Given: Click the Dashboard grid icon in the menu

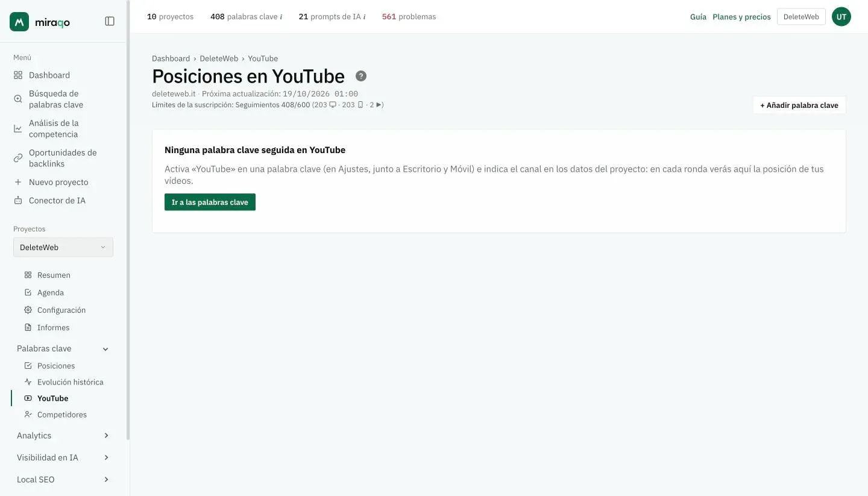Looking at the screenshot, I should [x=18, y=75].
